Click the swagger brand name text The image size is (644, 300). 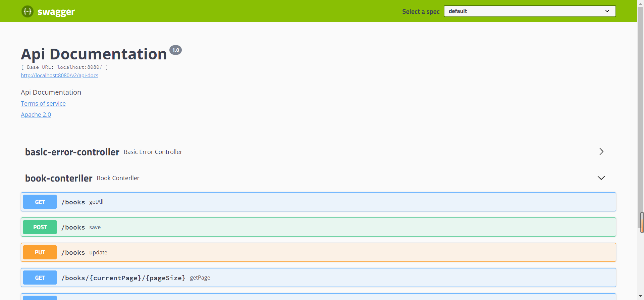click(x=56, y=12)
